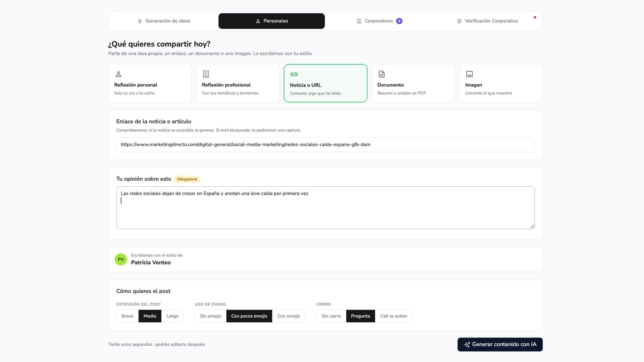Set post length to Medio
This screenshot has height=362, width=644.
coord(150,316)
